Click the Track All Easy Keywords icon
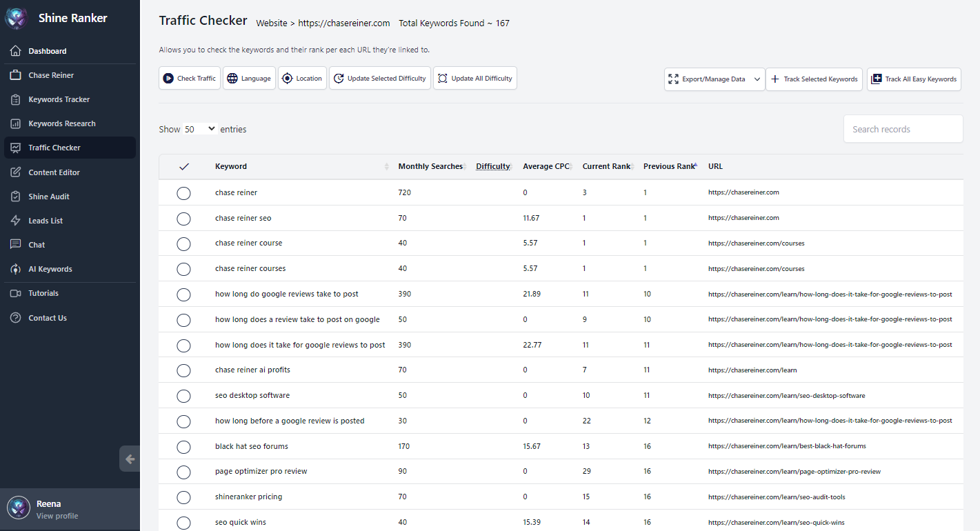Image resolution: width=980 pixels, height=531 pixels. 877,79
